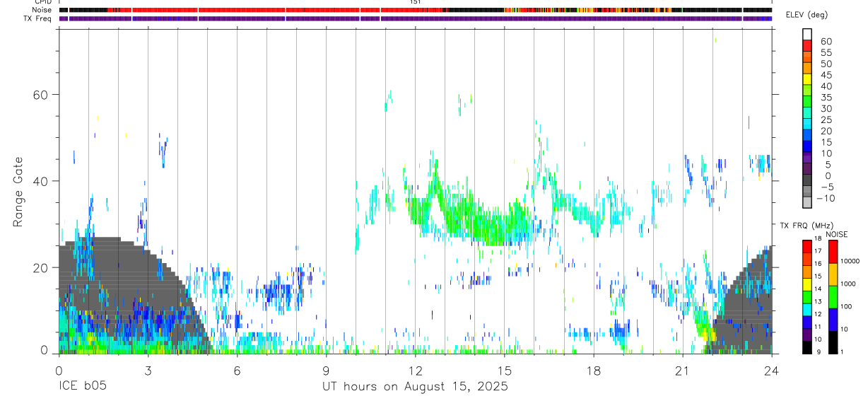
Task: Click the '100' label in the NOISE legend
Action: (847, 306)
